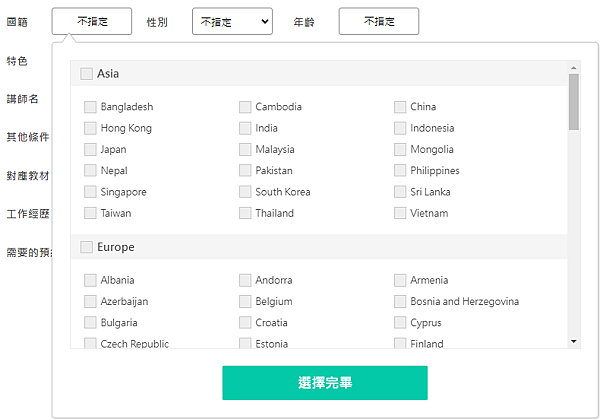Check the Croatia checkbox

coord(246,323)
